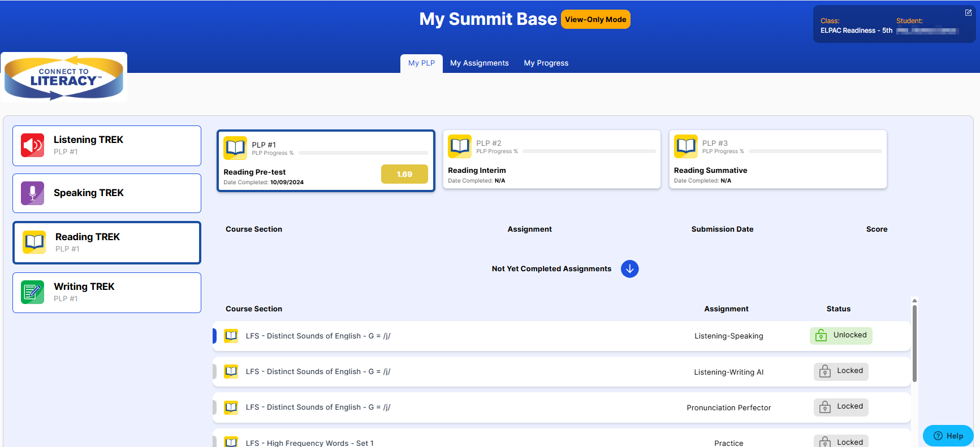
Task: Select the Writing TREK card
Action: pyautogui.click(x=107, y=293)
